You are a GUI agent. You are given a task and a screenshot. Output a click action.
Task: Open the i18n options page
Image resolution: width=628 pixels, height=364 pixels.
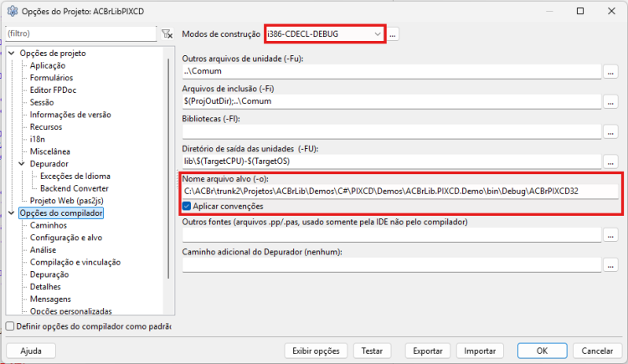[37, 140]
